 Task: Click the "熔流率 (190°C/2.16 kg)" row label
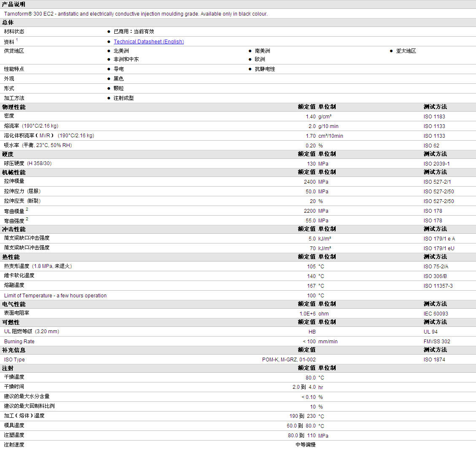click(x=31, y=126)
